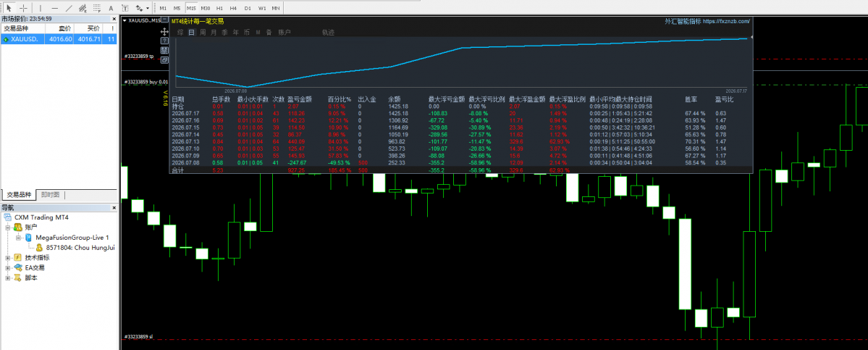Pick the horizontal line drawing tool
The width and height of the screenshot is (868, 350).
pos(54,8)
